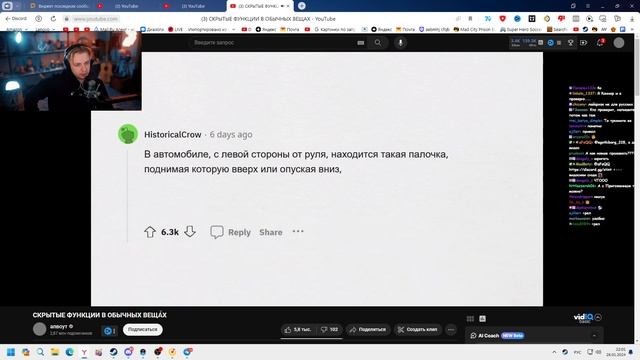640x360 pixels.
Task: Open Microsoft Edge from the taskbar
Action: point(69,352)
